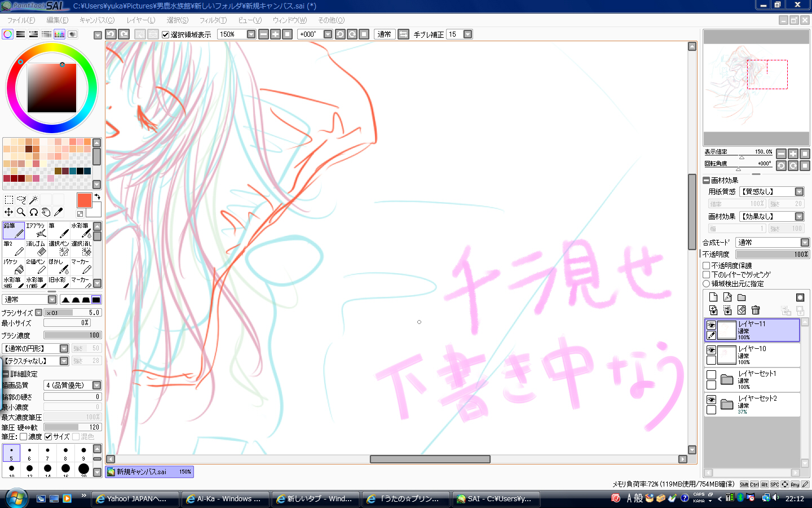Open the フィルタ(T) menu
This screenshot has height=508, width=812.
[213, 20]
